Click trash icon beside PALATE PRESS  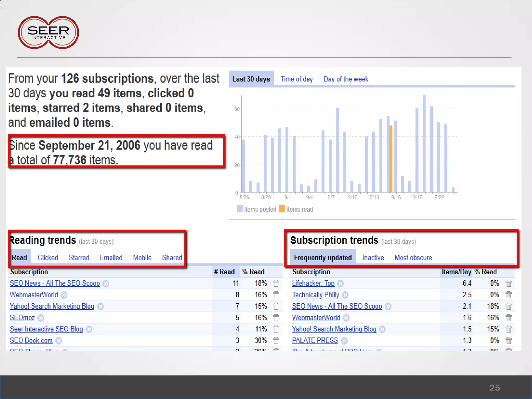pyautogui.click(x=508, y=340)
